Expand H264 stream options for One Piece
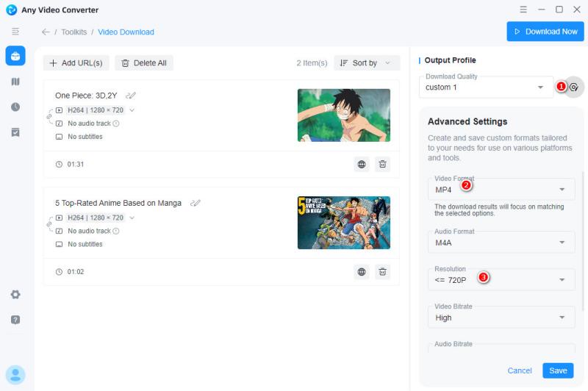 (132, 110)
